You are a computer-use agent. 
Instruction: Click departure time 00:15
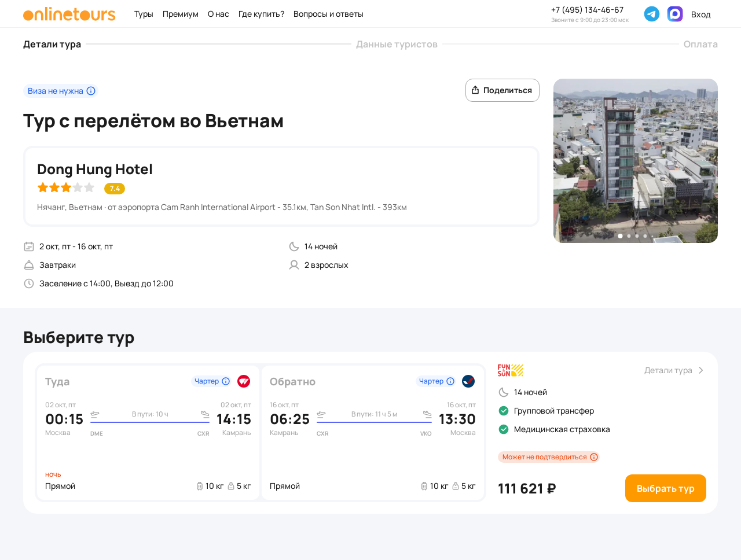(64, 419)
